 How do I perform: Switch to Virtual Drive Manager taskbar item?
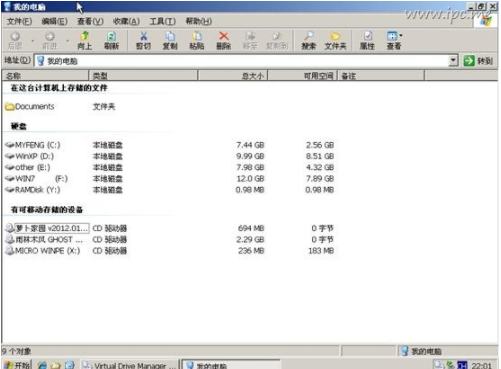[x=129, y=365]
